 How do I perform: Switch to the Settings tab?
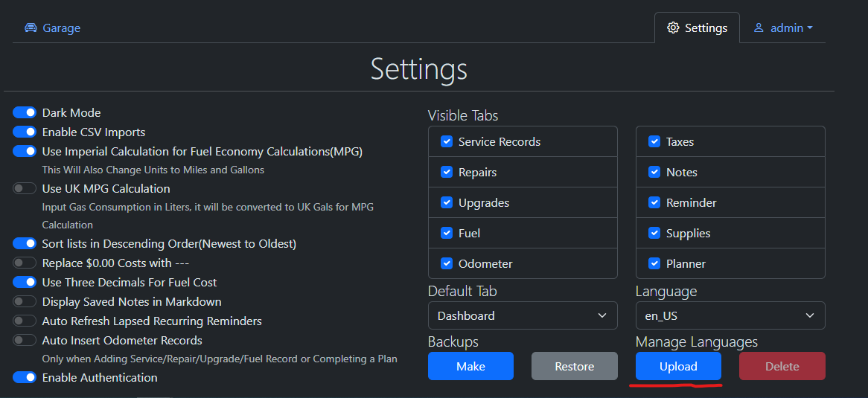697,28
